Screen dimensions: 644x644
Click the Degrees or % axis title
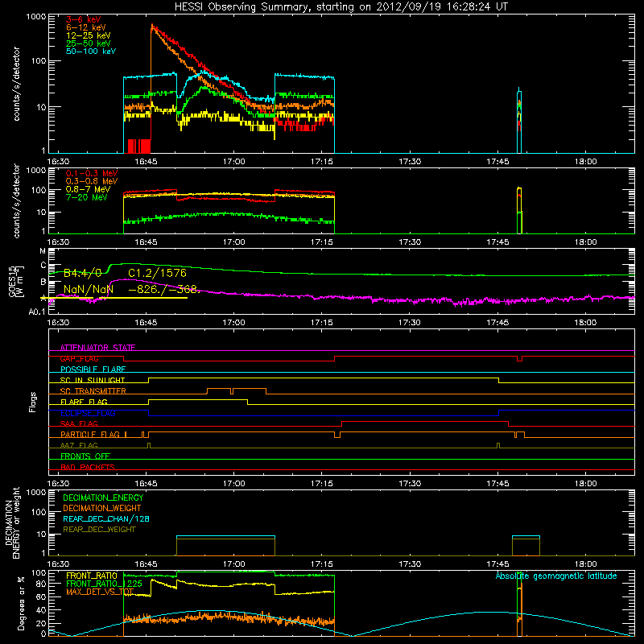click(21, 603)
